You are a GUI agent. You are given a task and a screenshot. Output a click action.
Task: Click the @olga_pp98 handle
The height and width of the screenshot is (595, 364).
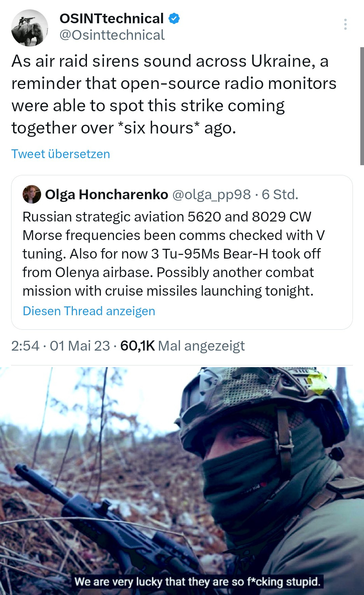tap(212, 195)
